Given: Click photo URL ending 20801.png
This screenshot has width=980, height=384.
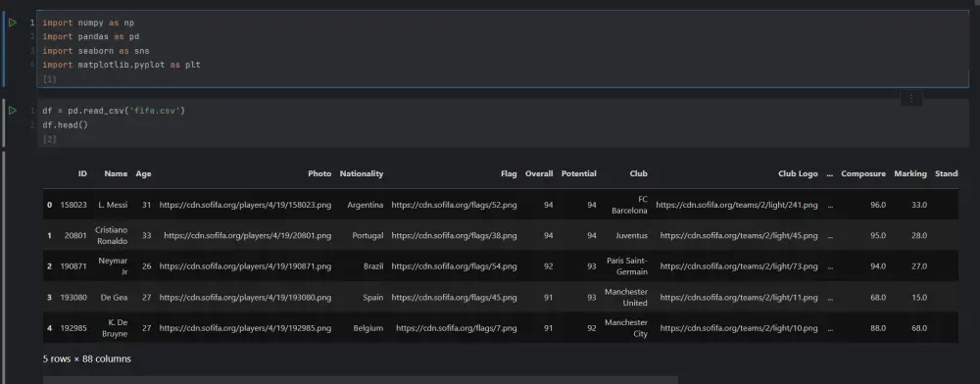Looking at the screenshot, I should click(248, 235).
